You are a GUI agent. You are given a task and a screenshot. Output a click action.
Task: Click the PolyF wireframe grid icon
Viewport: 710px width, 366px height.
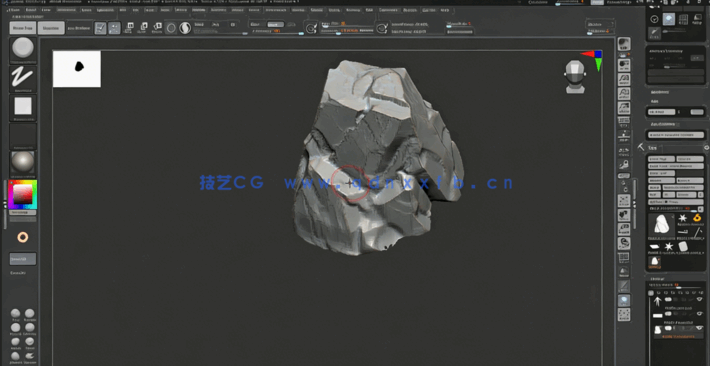coord(624,258)
